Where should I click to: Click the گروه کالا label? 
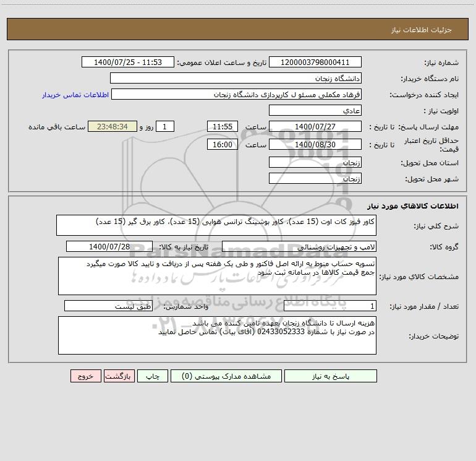[444, 247]
